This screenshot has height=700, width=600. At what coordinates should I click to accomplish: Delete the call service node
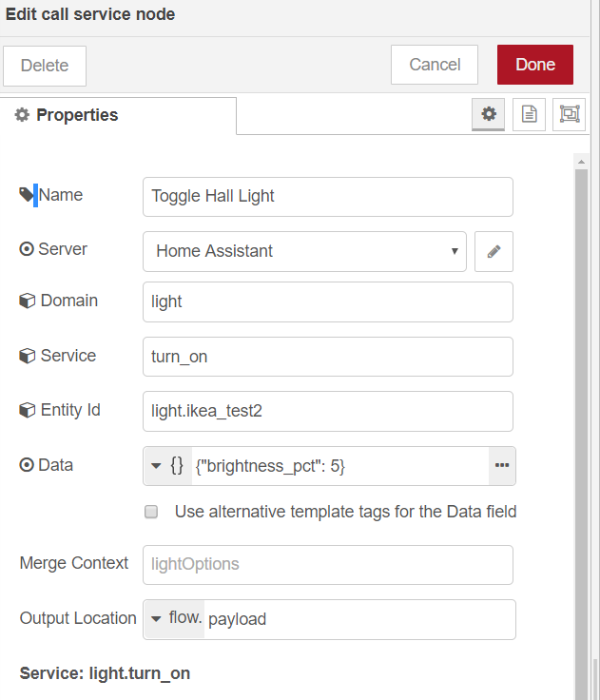pos(45,66)
